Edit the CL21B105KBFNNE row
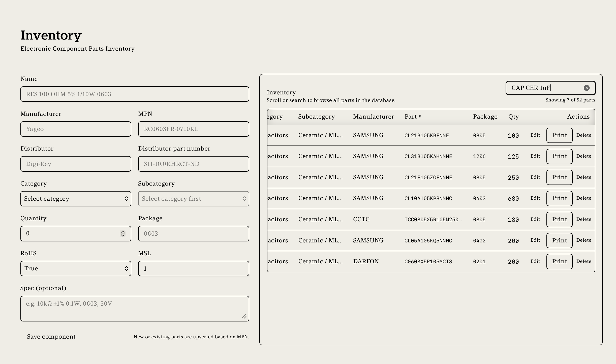This screenshot has height=364, width=616. click(535, 135)
